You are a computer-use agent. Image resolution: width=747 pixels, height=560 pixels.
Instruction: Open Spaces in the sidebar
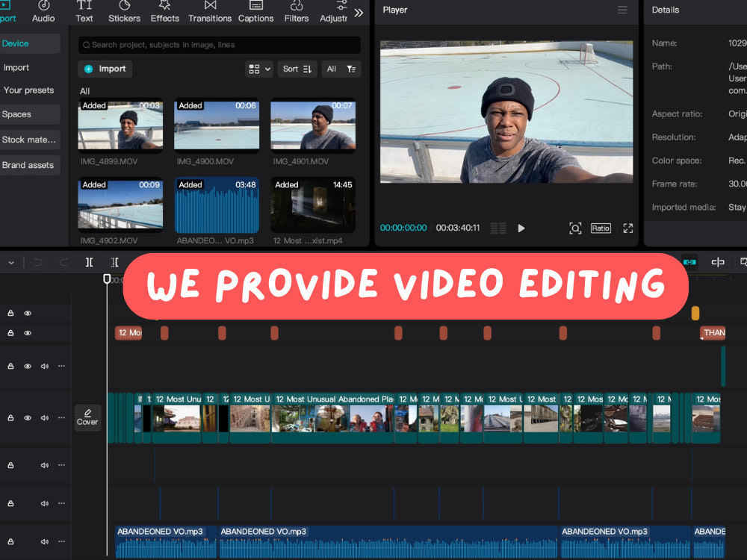(30, 114)
